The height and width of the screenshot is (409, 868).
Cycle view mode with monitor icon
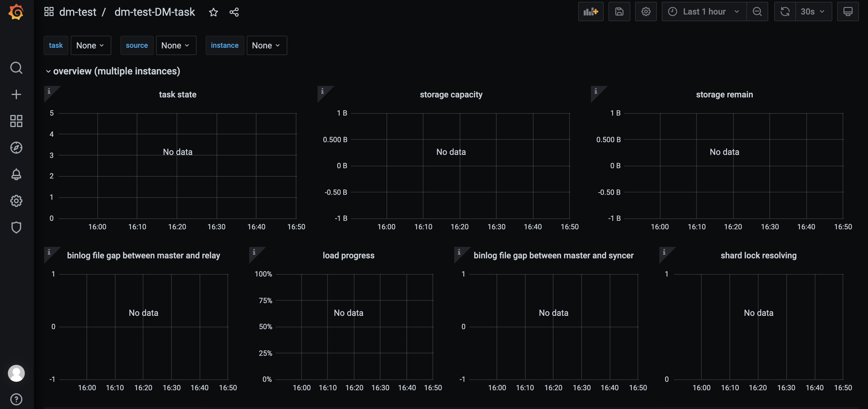[847, 12]
